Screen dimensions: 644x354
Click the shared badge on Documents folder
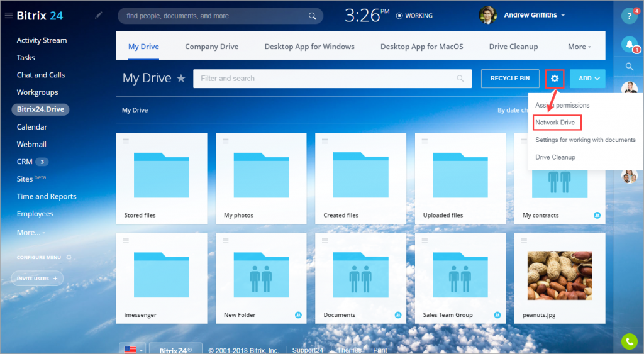click(397, 315)
